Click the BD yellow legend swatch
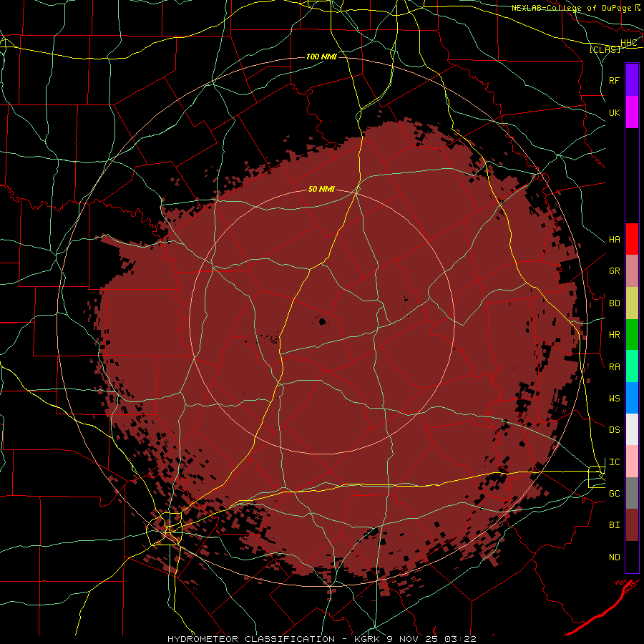This screenshot has height=644, width=644. [x=632, y=303]
